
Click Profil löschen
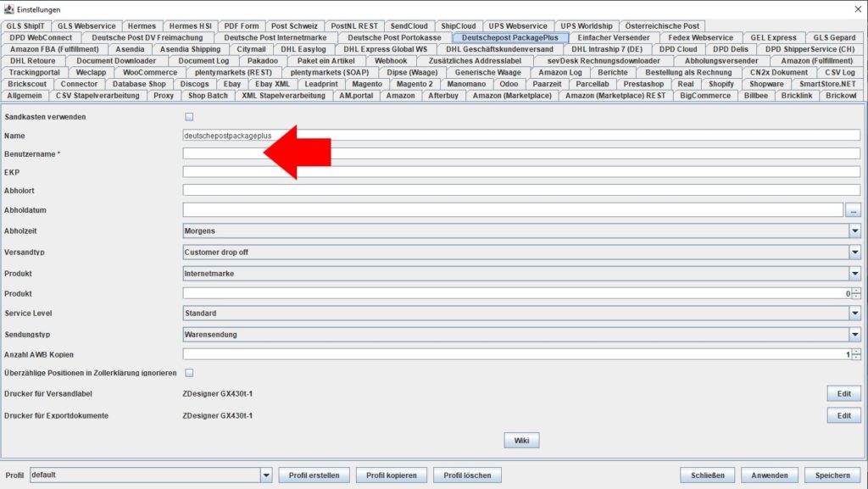click(x=467, y=475)
